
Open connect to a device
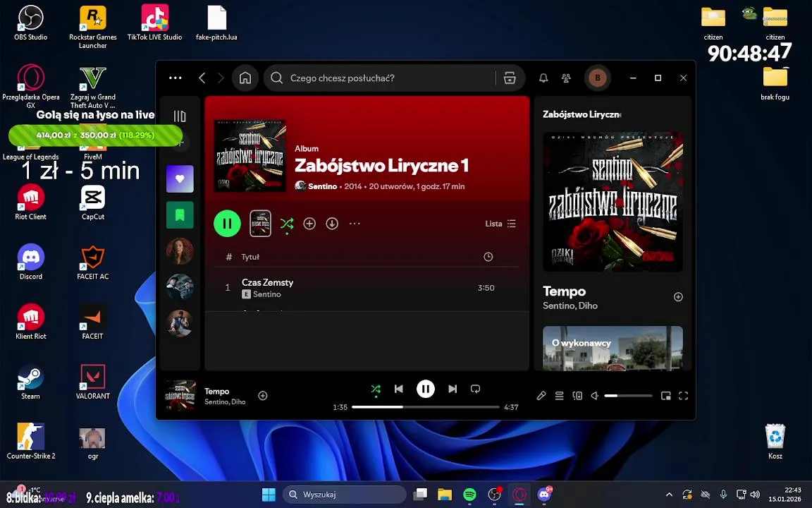point(577,396)
